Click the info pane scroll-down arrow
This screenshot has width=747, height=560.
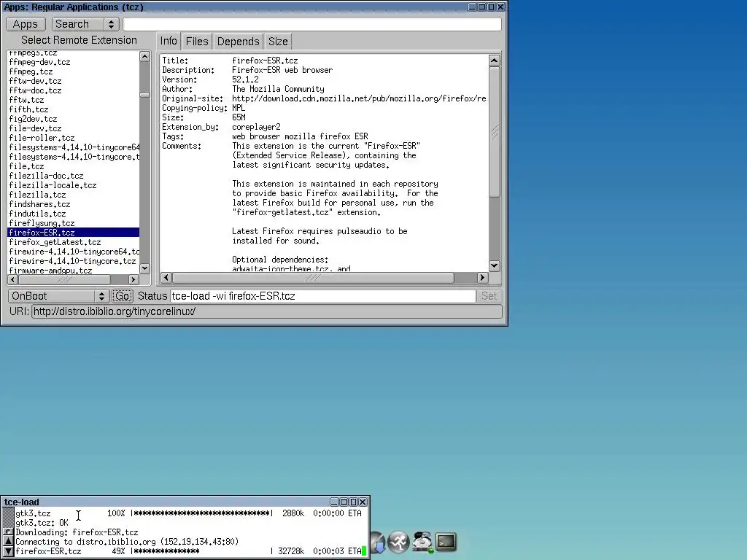[x=494, y=265]
